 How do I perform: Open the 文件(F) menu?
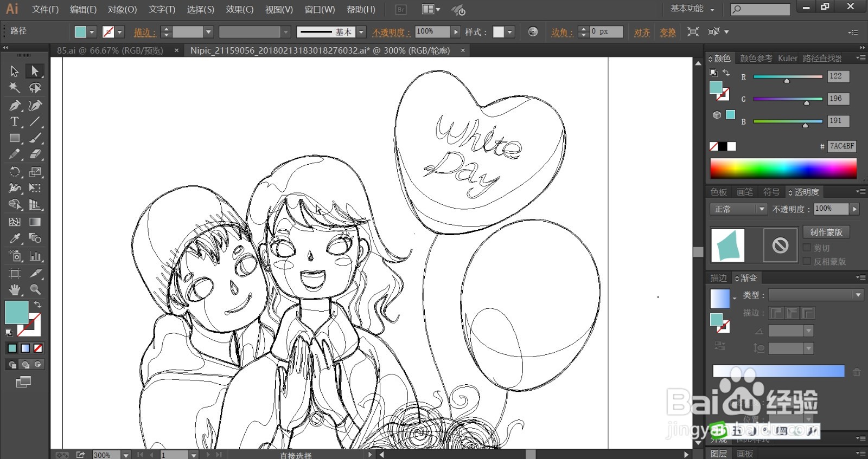pos(45,9)
